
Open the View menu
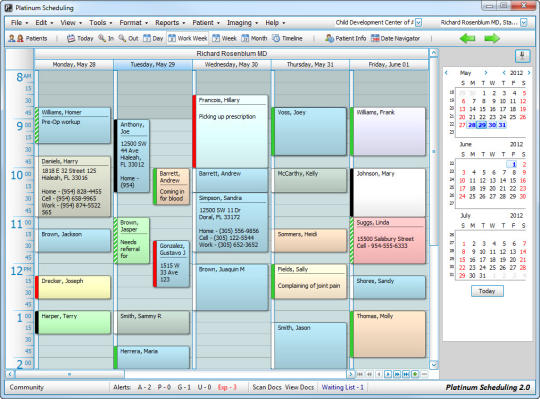71,23
